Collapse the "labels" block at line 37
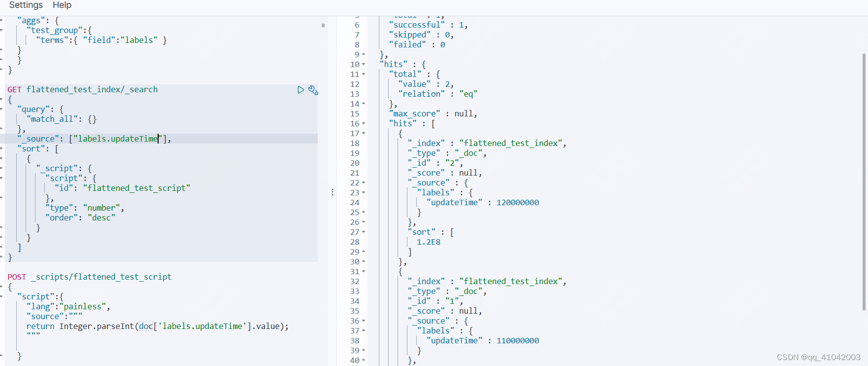 pos(364,330)
